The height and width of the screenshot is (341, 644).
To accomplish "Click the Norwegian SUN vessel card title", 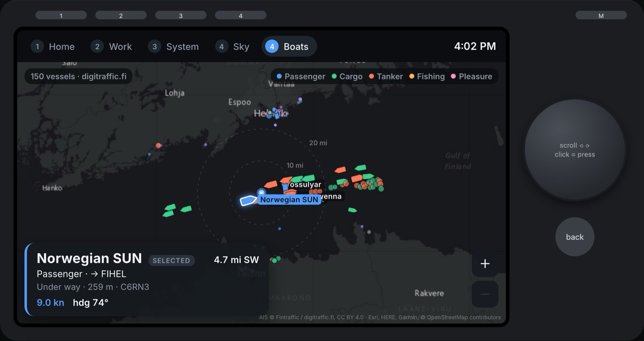I will (89, 258).
